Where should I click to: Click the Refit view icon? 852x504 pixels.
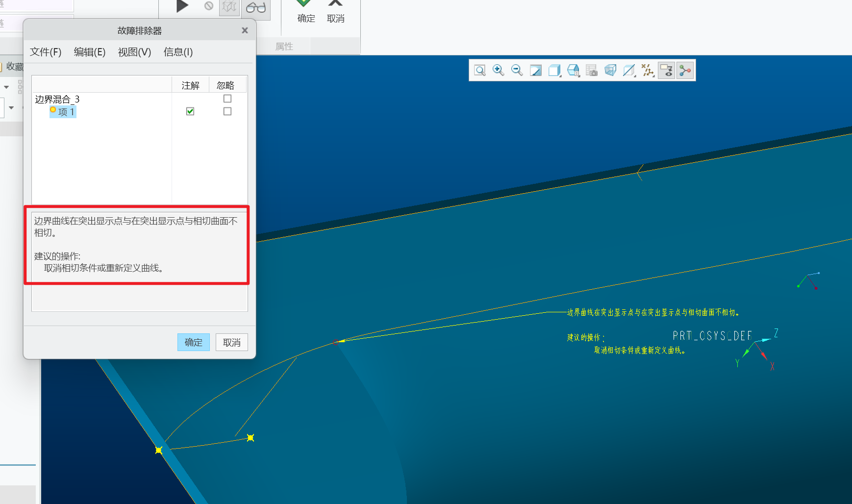(480, 71)
